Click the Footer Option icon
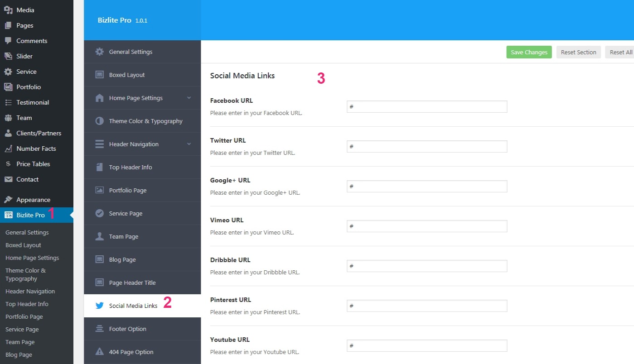 click(x=100, y=329)
